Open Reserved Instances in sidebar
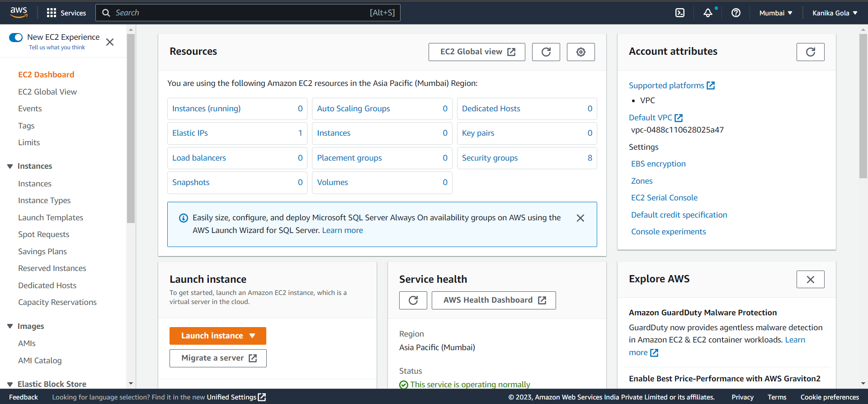This screenshot has height=404, width=868. [52, 268]
